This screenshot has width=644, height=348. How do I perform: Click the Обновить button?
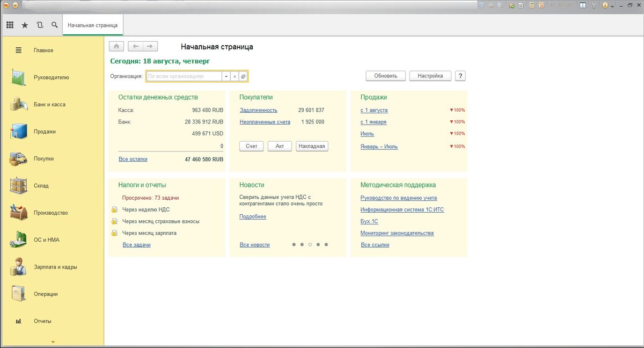(385, 76)
